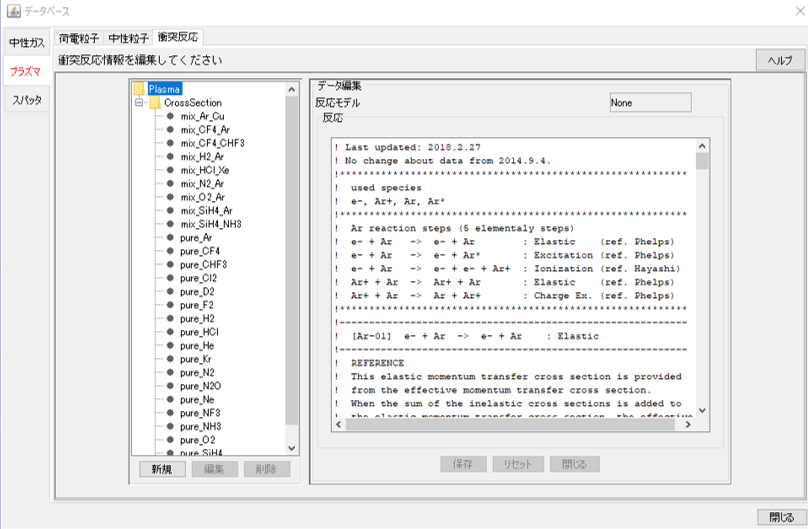This screenshot has width=808, height=529.
Task: Click the reaction text horizontal scrollbar thumb
Action: pyautogui.click(x=510, y=424)
